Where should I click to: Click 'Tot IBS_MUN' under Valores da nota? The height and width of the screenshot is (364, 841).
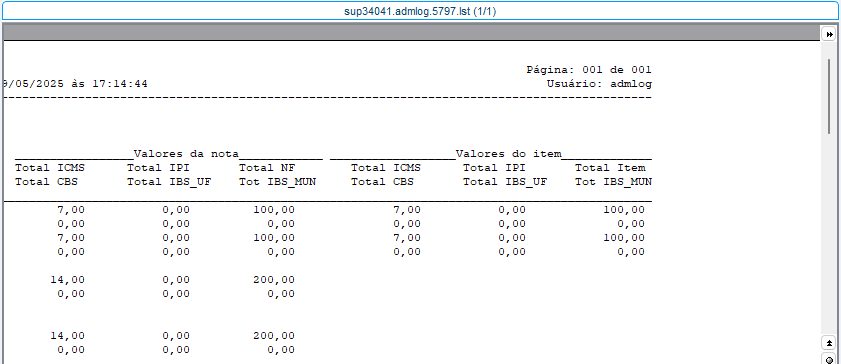coord(277,182)
